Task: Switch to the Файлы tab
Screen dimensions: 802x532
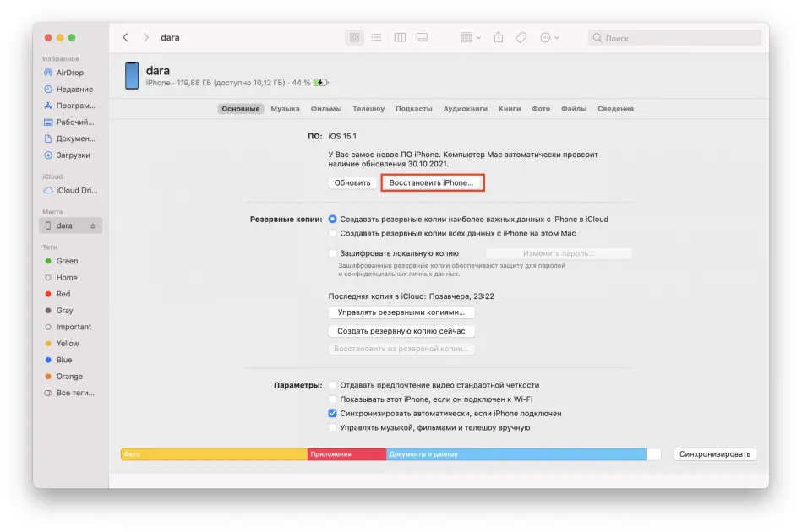Action: [x=574, y=108]
